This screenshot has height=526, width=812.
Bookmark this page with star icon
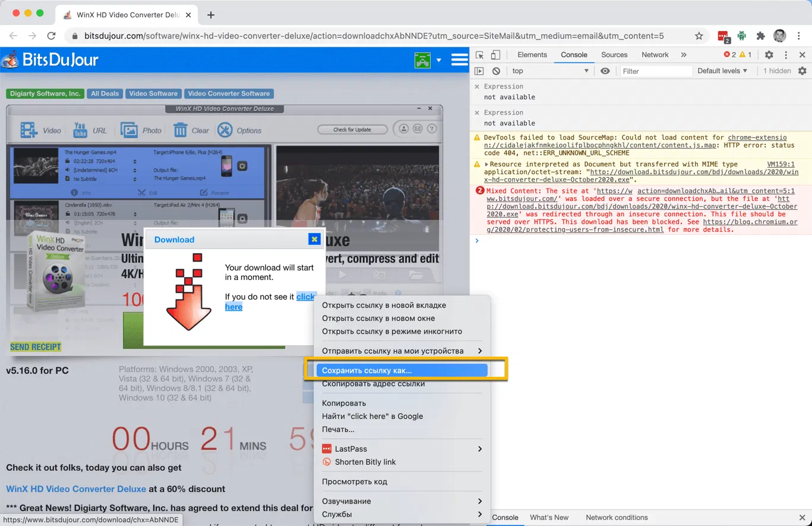(699, 36)
